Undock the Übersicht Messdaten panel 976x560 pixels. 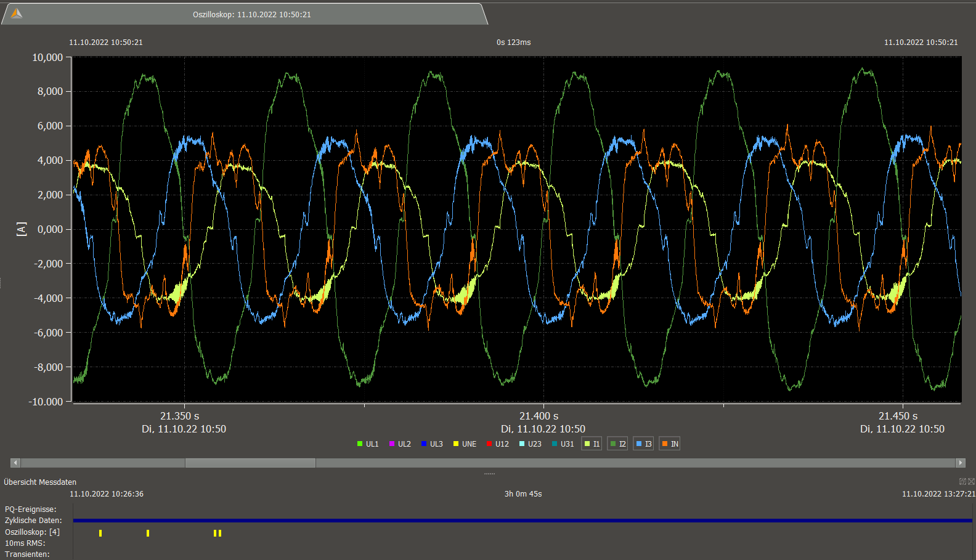pos(962,482)
